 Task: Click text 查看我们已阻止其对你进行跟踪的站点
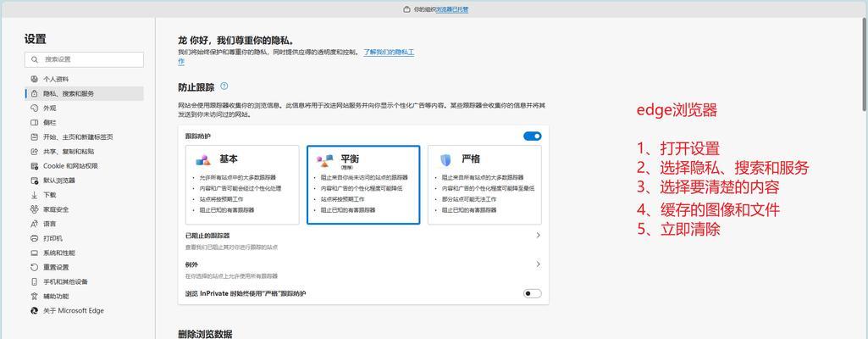pyautogui.click(x=231, y=247)
